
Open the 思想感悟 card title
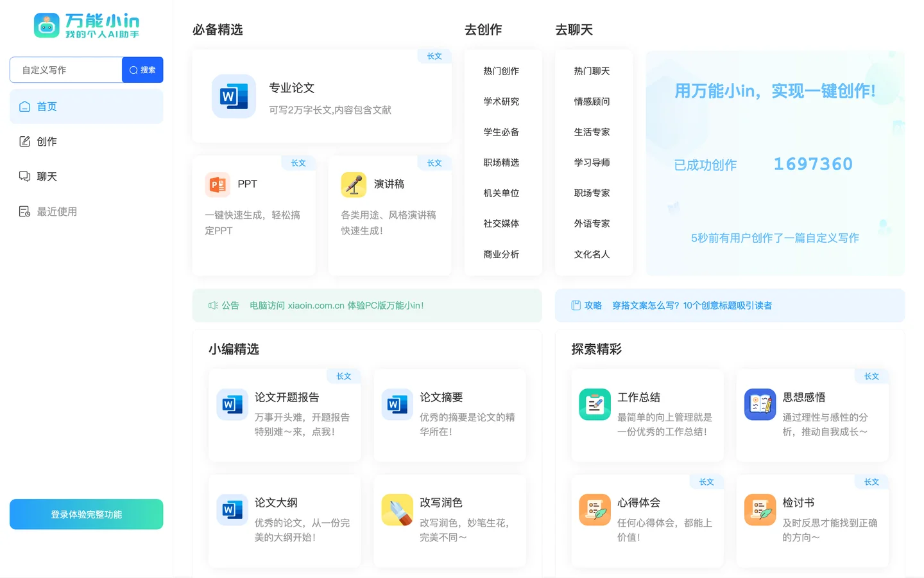pyautogui.click(x=804, y=398)
